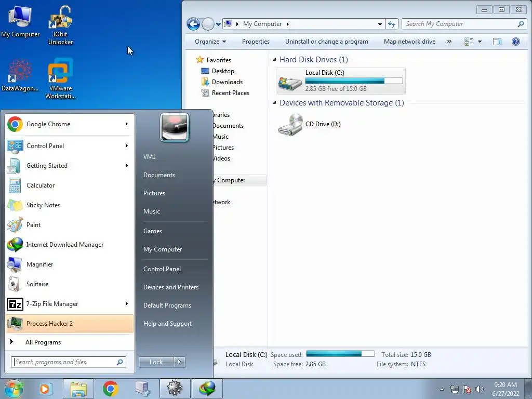Show hidden tray icons arrow
The image size is (532, 399).
point(442,389)
